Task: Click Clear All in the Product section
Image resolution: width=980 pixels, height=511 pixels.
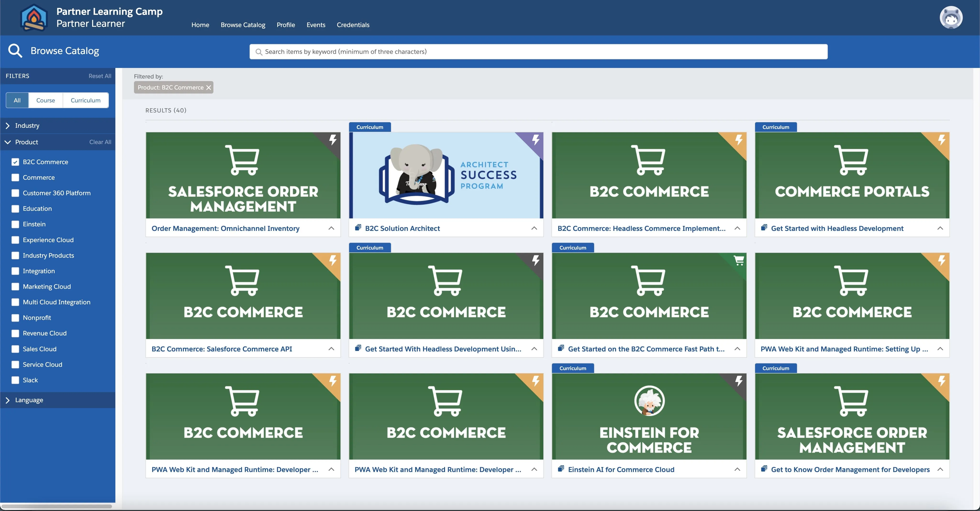Action: click(100, 142)
